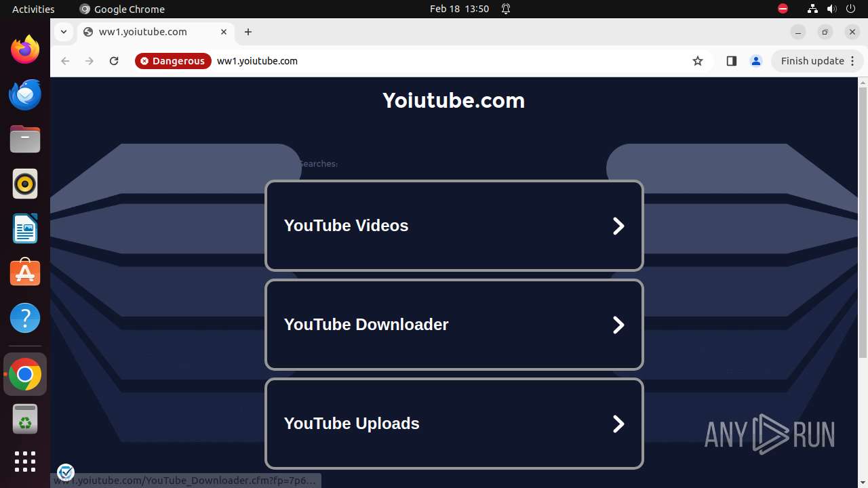Viewport: 868px width, 488px height.
Task: Open the Trash in dock
Action: click(x=25, y=419)
